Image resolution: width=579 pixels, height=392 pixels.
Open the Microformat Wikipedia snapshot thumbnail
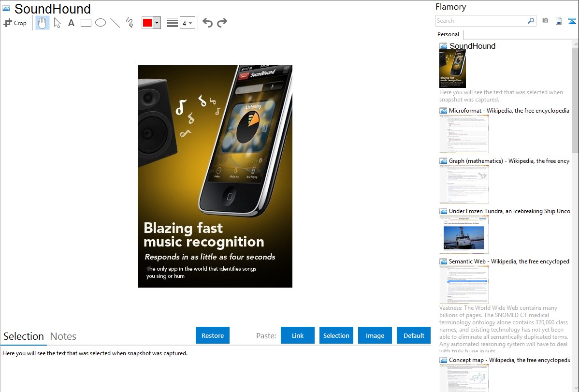[464, 134]
